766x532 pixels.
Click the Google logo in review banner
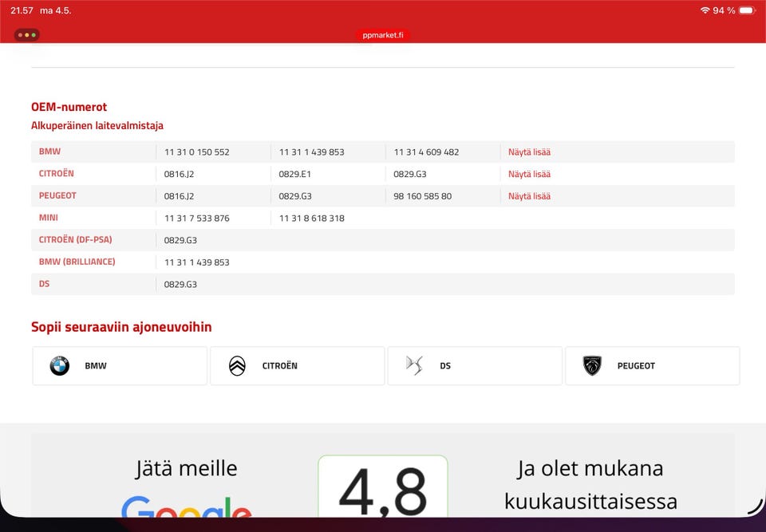coord(186,506)
